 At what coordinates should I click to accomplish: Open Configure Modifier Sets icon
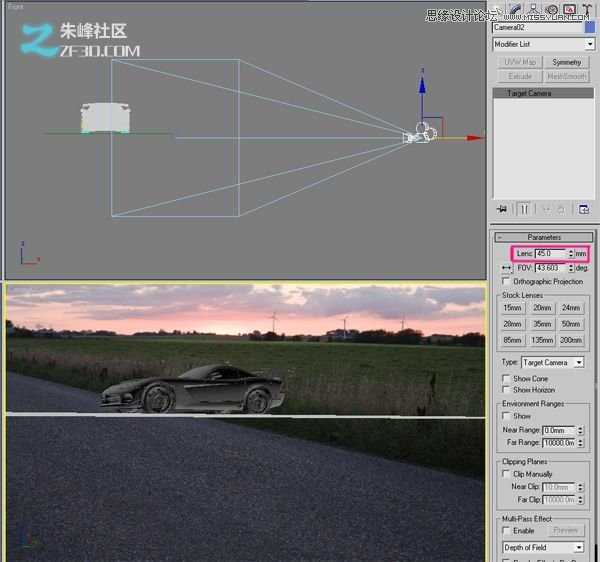click(x=584, y=209)
